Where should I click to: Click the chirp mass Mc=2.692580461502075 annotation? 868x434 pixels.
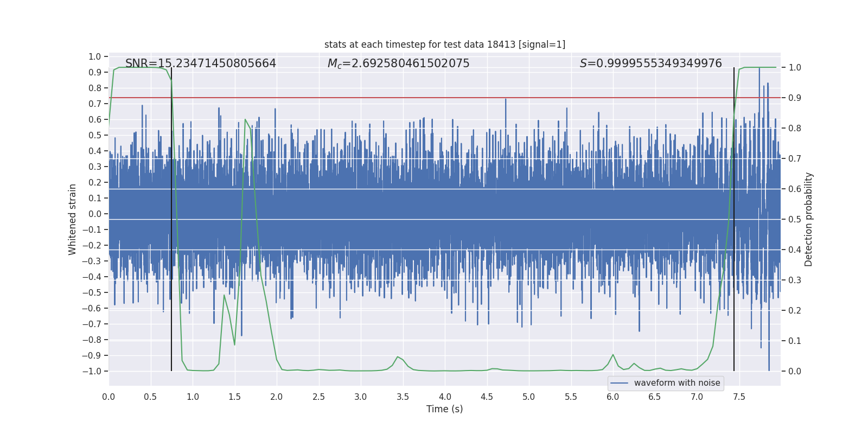click(x=399, y=63)
